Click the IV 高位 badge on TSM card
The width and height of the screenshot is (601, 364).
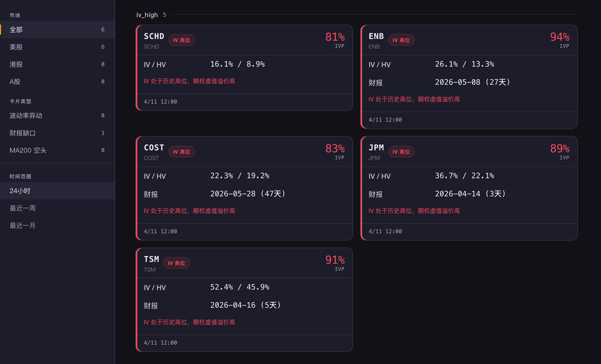177,263
